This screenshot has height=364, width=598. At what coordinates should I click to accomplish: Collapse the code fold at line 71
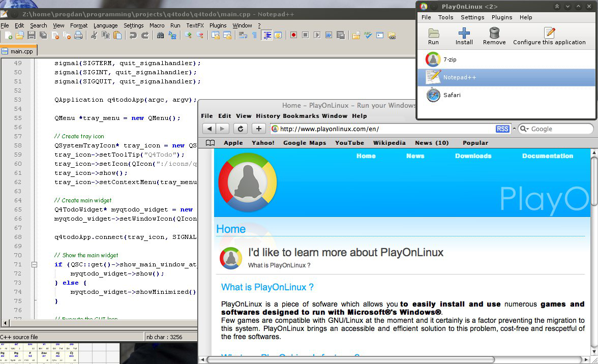click(35, 264)
